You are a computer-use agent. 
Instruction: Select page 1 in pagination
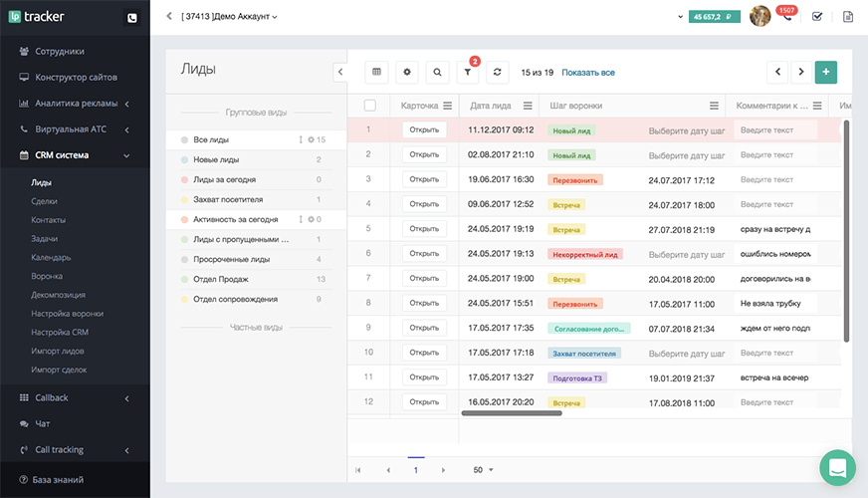click(416, 470)
